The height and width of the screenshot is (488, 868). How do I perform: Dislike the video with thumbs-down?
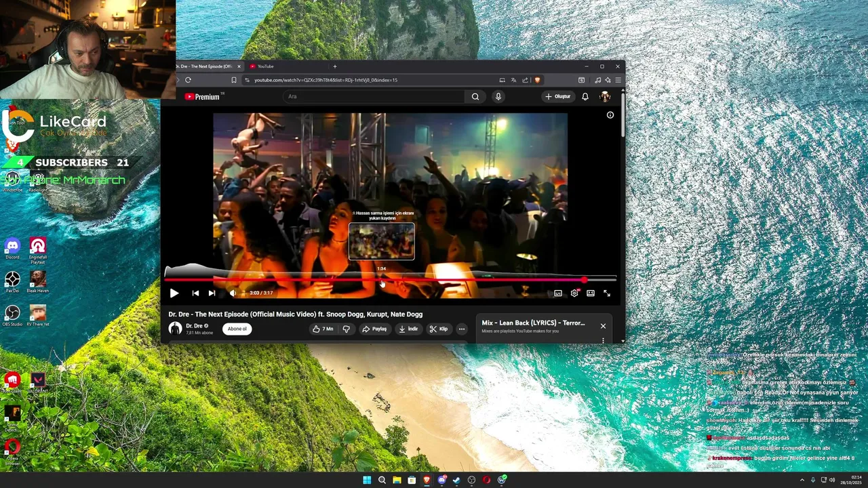click(346, 329)
